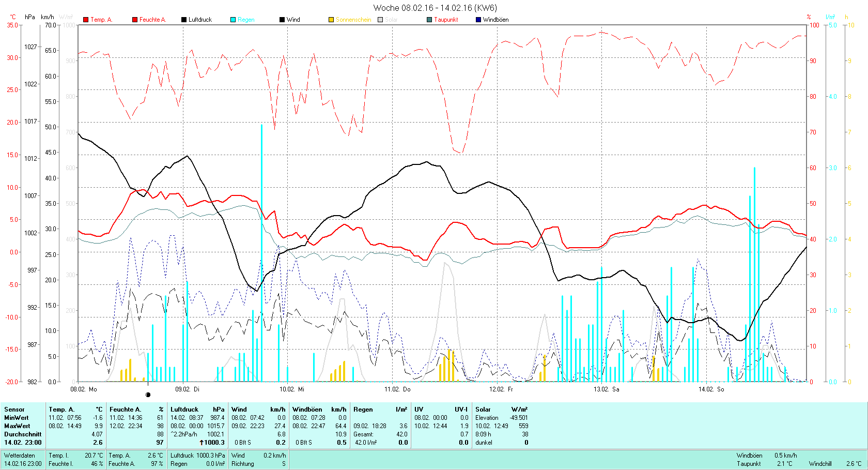Screen dimensions: 868x470
Task: Click the maximum solar value 559
Action: 523,426
